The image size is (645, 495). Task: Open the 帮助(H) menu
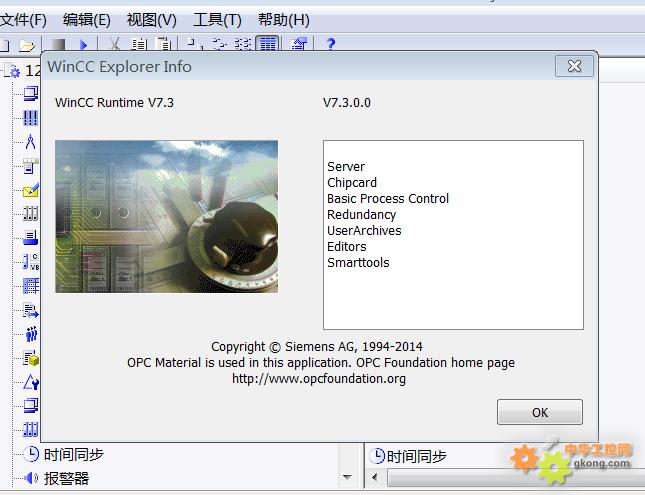[x=284, y=20]
